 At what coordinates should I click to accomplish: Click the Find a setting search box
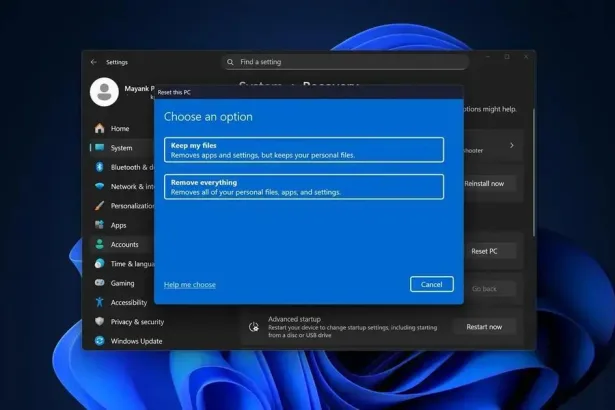coord(345,61)
